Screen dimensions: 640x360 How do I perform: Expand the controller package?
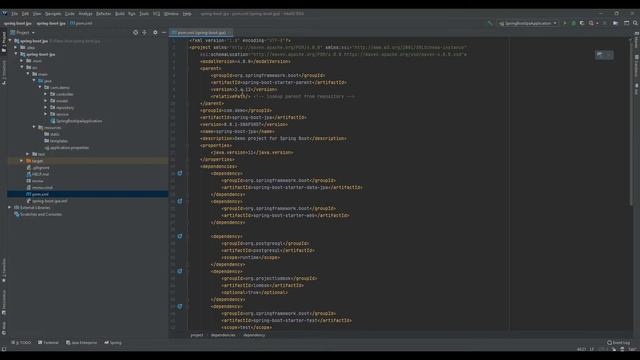46,94
